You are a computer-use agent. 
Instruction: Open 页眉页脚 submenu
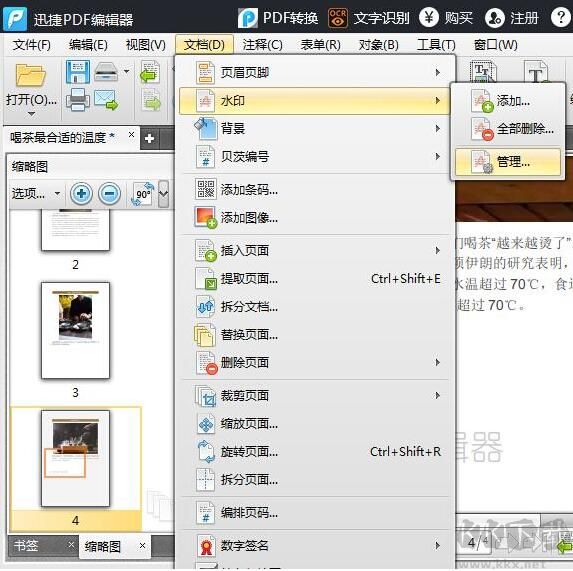point(314,73)
